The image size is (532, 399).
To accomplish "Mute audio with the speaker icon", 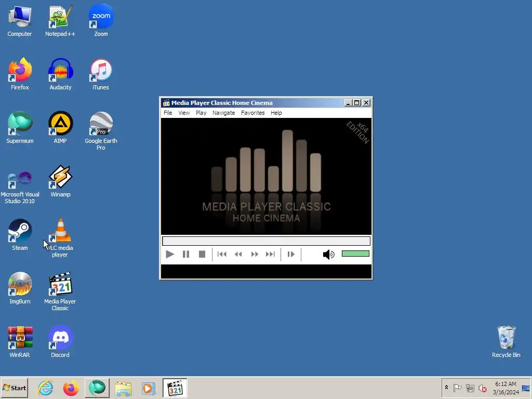I will click(328, 254).
